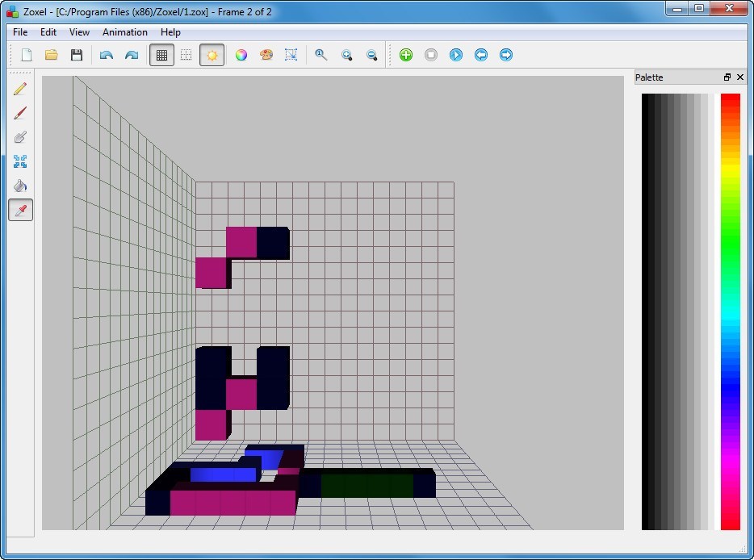The height and width of the screenshot is (560, 754).
Task: Select the red paint brush tool
Action: [x=20, y=113]
